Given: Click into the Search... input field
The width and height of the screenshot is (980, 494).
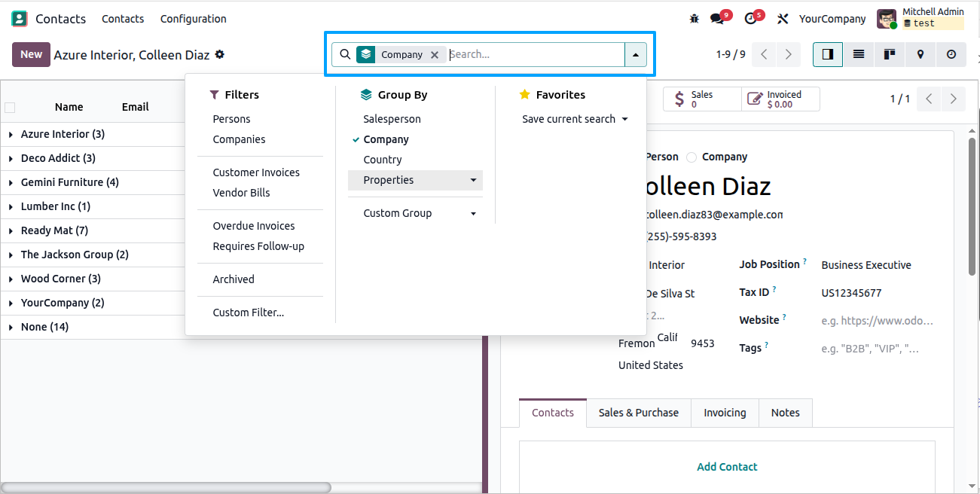Looking at the screenshot, I should [x=536, y=54].
